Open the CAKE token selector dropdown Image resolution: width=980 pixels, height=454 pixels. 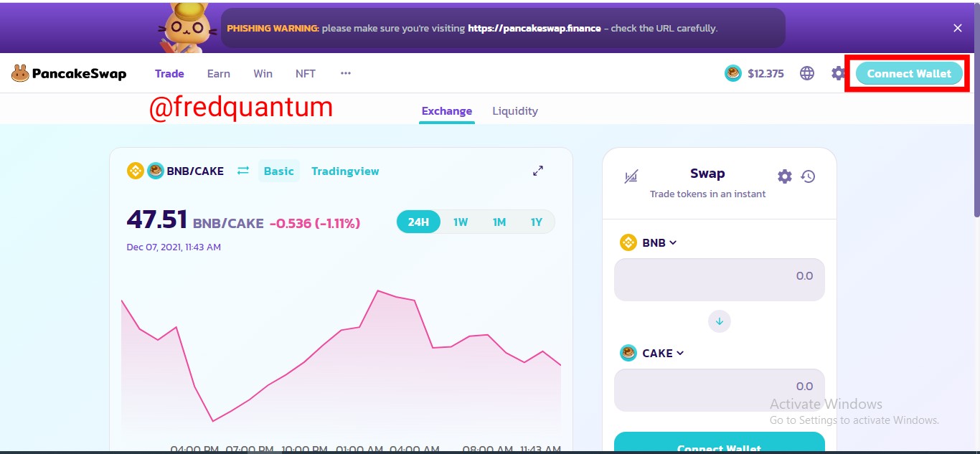coord(652,353)
